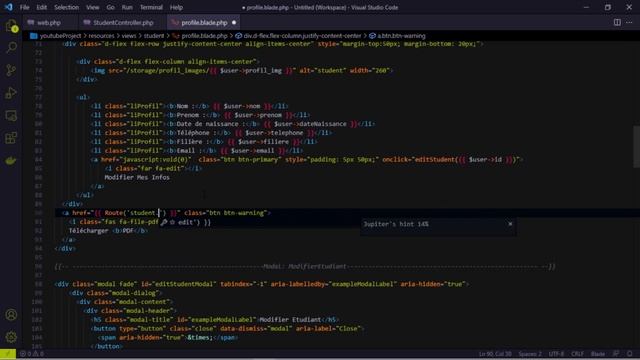Open the Manage gear icon
This screenshot has width=640, height=360.
[11, 337]
